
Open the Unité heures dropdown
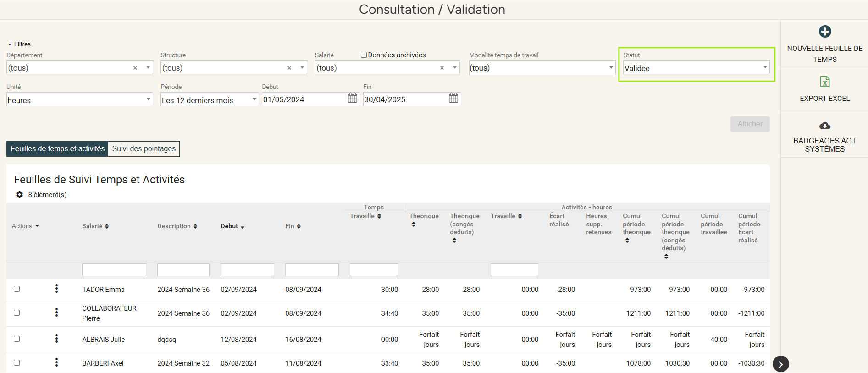(79, 100)
